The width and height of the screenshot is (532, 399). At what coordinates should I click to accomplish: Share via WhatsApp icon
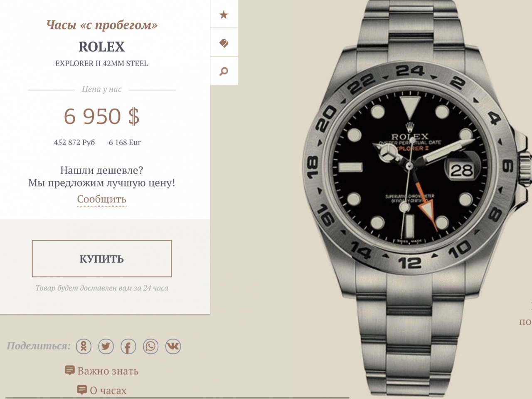click(x=150, y=346)
